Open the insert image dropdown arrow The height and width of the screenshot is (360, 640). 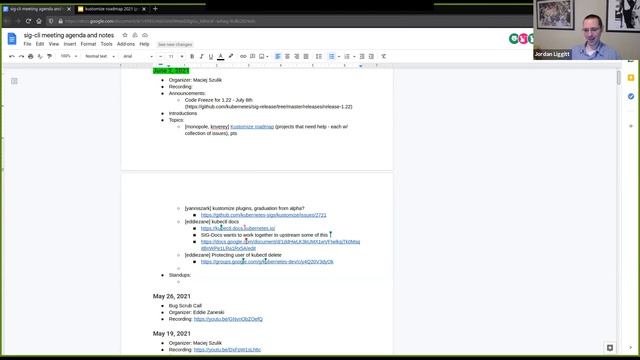tap(267, 56)
